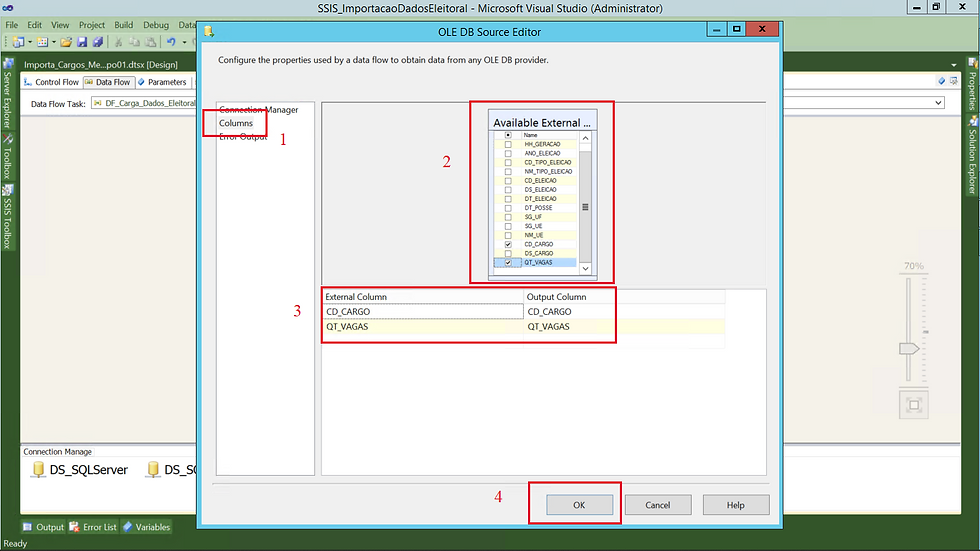
Task: Select the Columns page in the editor
Action: 236,123
